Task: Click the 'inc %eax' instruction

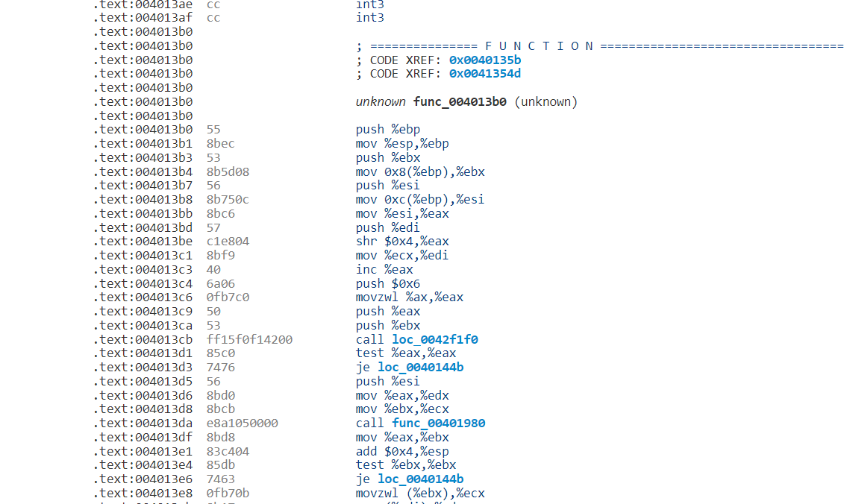Action: (378, 269)
